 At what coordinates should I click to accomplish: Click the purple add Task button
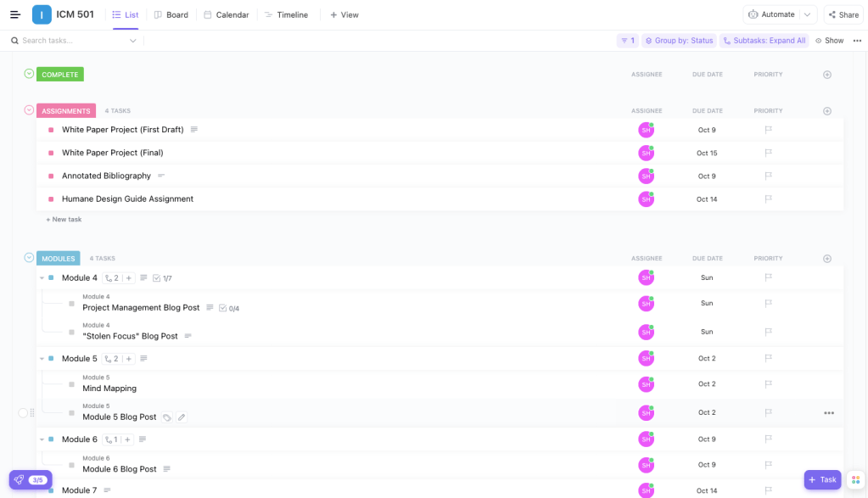822,479
